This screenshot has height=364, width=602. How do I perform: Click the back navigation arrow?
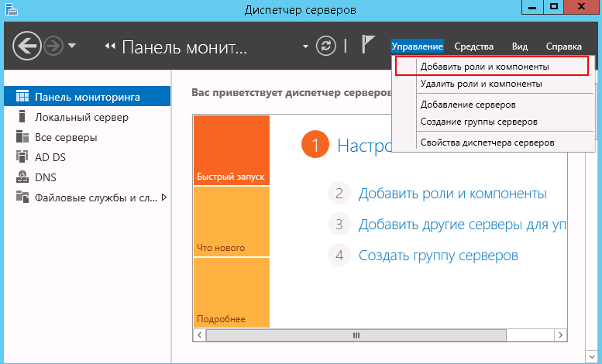tap(26, 46)
